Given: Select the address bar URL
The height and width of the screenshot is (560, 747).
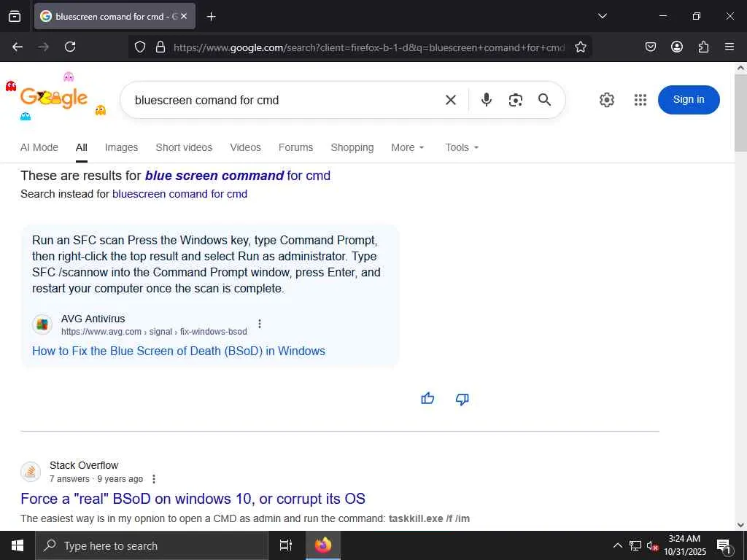Looking at the screenshot, I should (369, 47).
